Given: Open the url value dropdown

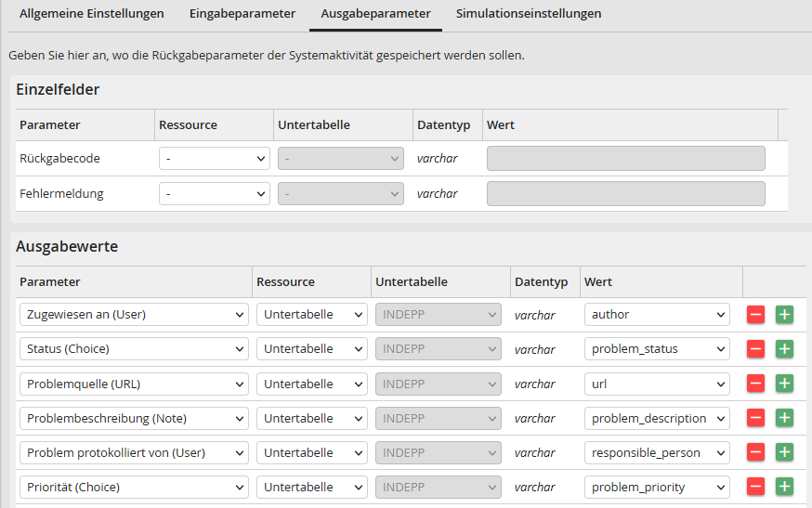Looking at the screenshot, I should 657,384.
